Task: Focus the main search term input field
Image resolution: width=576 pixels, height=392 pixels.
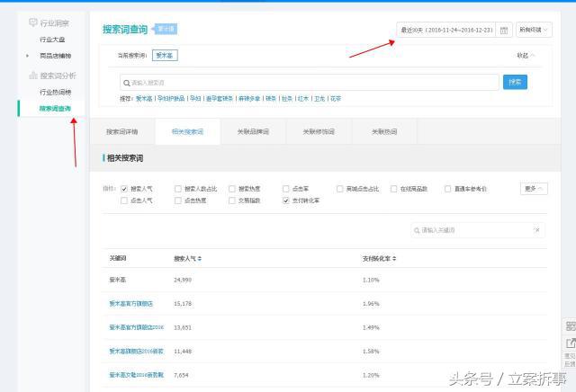Action: coord(310,83)
